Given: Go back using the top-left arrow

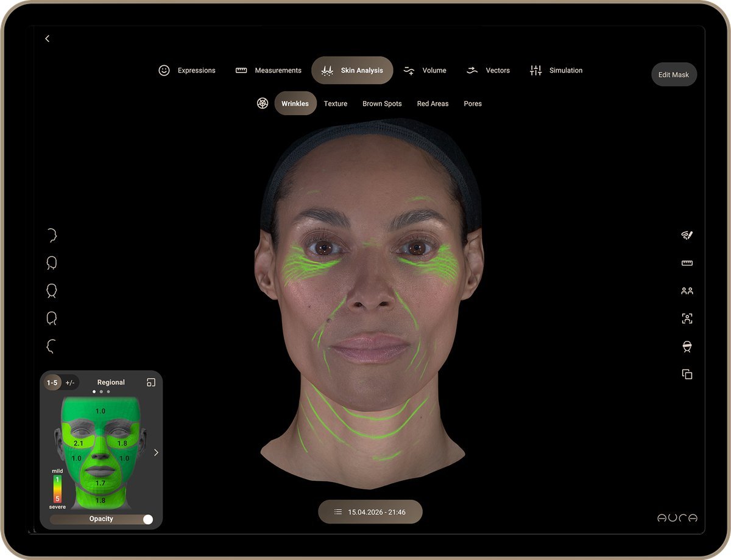Looking at the screenshot, I should point(48,38).
